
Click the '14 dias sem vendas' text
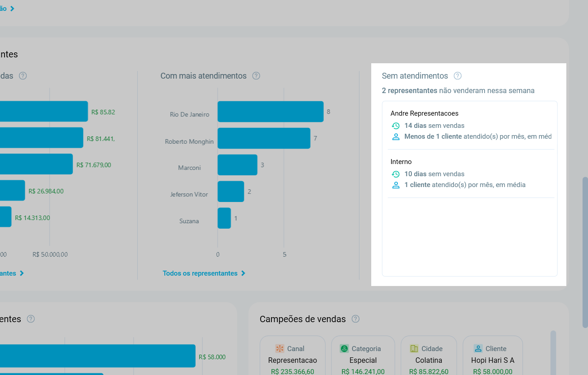click(x=434, y=126)
